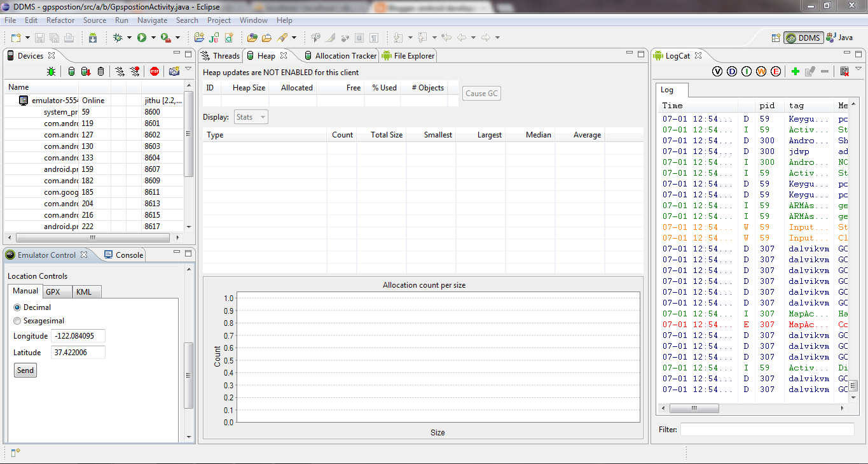Open the Debug button dropdown arrow

[129, 38]
